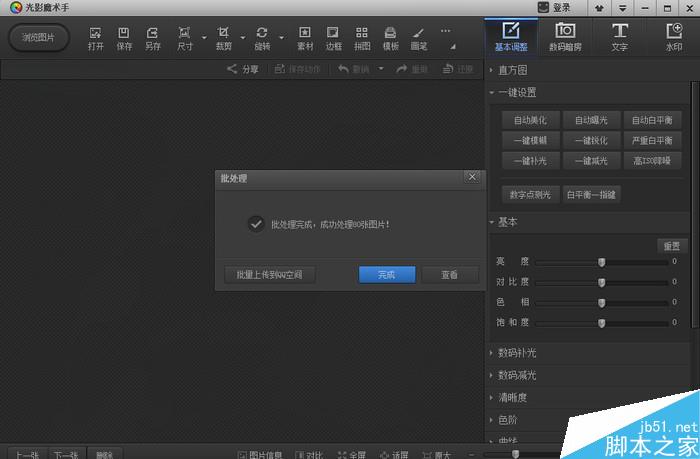Screen dimensions: 700x459
Task: Click the 查看 view button in dialog
Action: (449, 275)
